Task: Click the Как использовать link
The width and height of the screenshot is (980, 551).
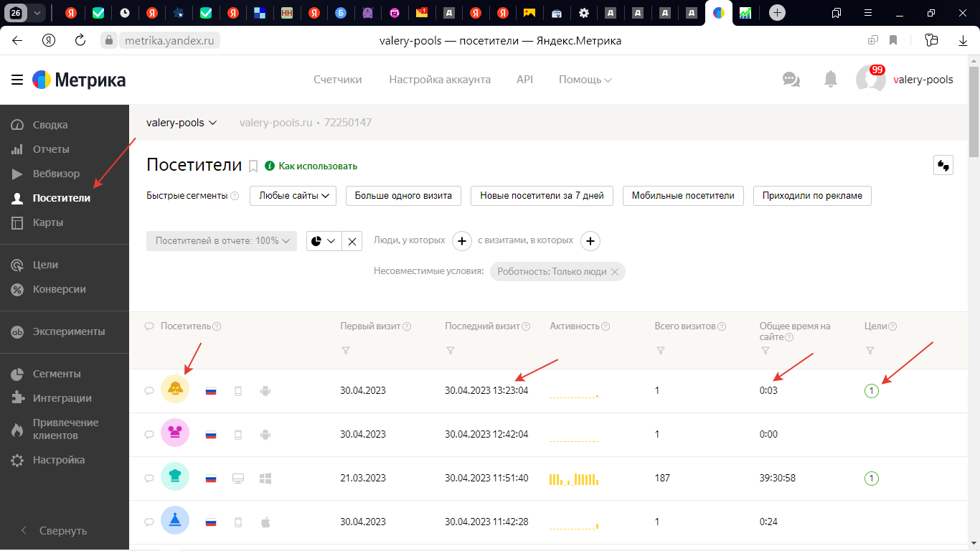Action: (317, 166)
